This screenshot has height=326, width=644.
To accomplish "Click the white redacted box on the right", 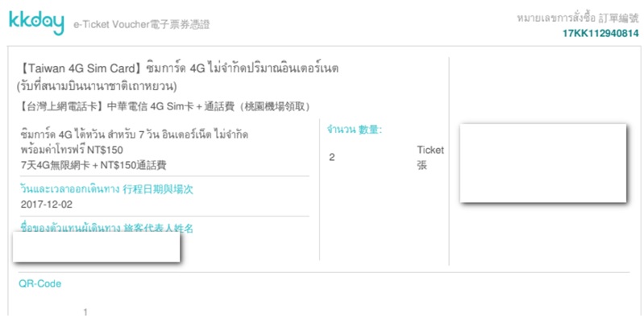I will (543, 163).
